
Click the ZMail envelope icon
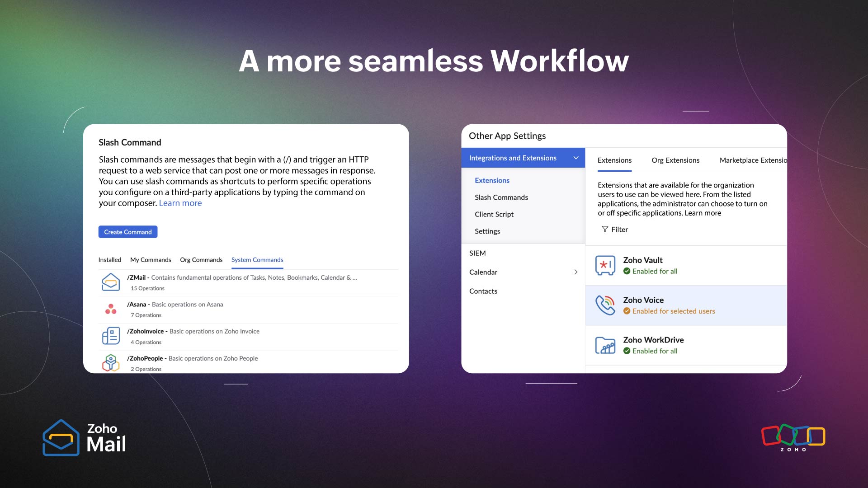click(111, 282)
